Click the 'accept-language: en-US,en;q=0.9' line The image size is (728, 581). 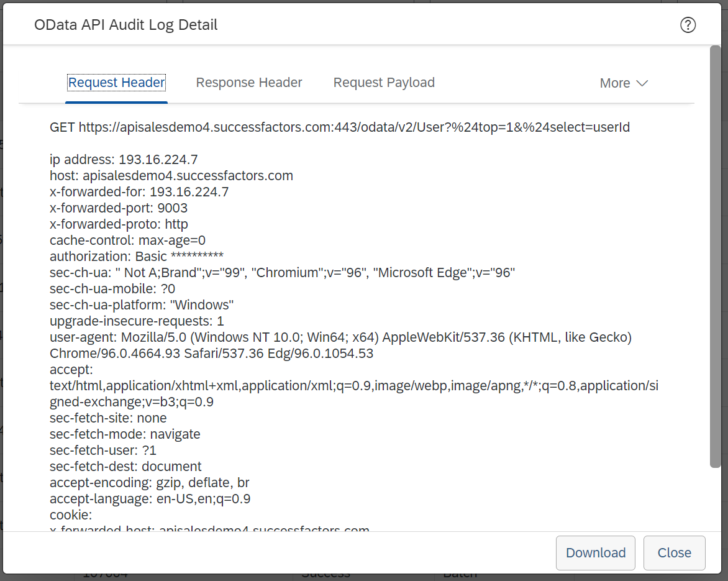(150, 499)
